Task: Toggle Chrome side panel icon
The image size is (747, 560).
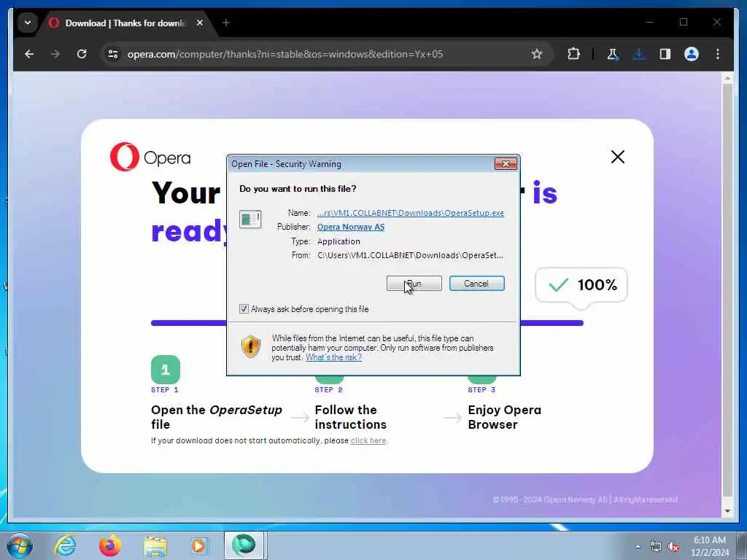Action: [x=665, y=54]
